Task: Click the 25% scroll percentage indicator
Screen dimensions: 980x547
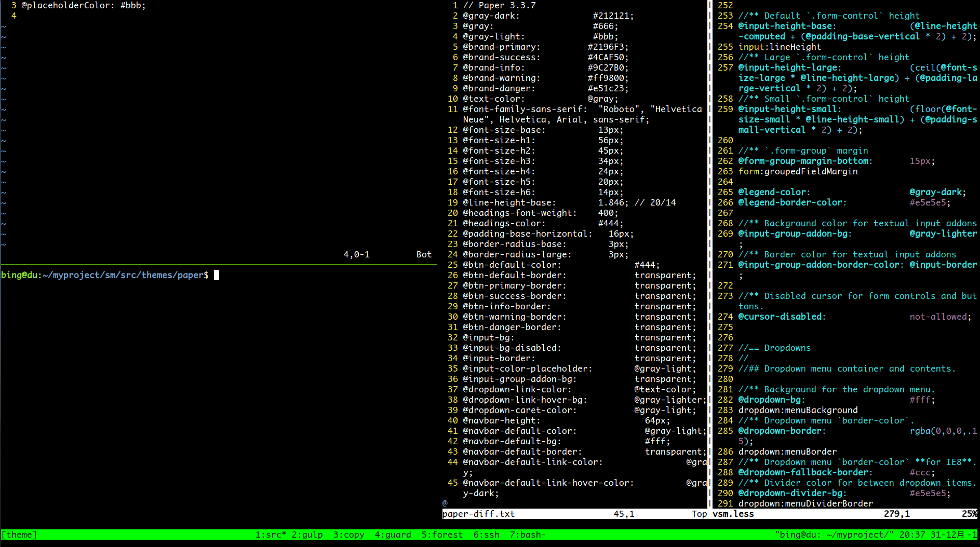Action: (969, 514)
